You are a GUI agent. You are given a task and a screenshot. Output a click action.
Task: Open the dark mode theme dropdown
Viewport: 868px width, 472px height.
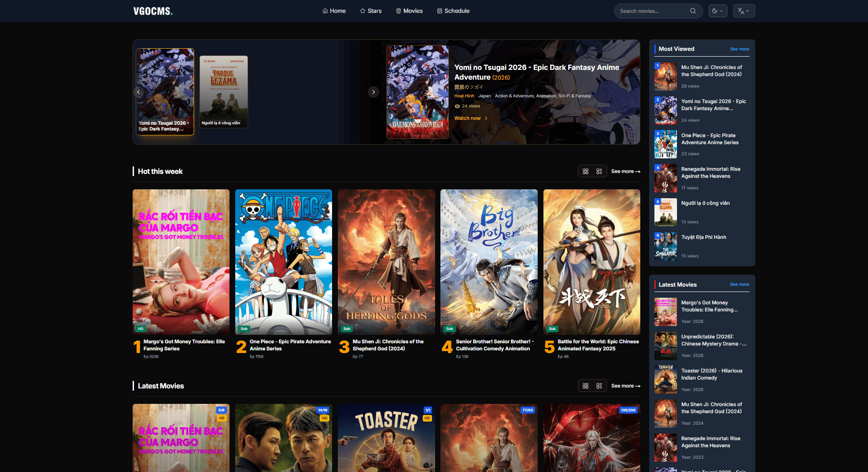pos(718,11)
